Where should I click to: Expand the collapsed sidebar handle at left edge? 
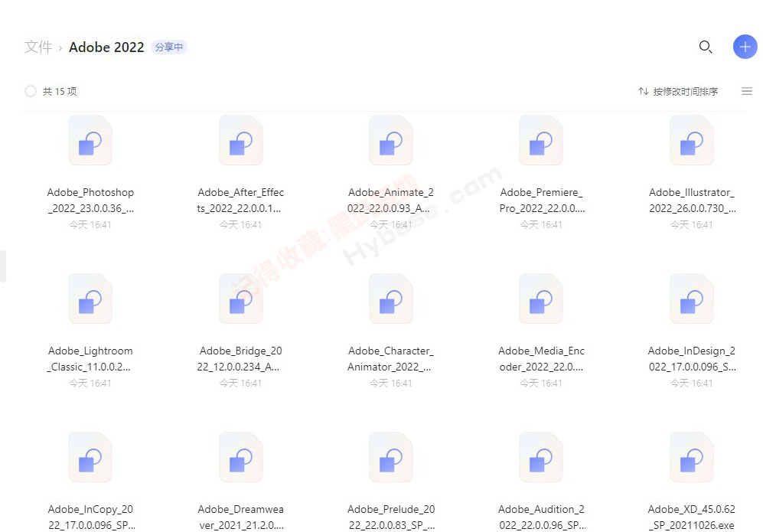coord(3,266)
